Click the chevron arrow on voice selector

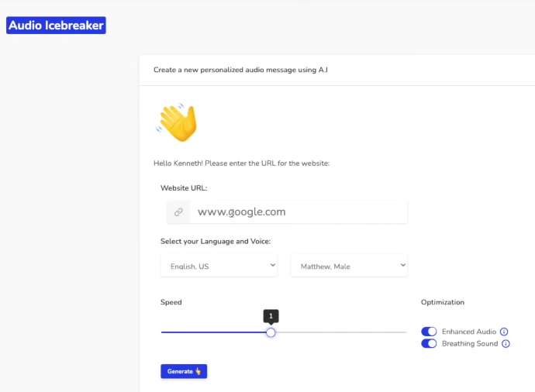coord(403,265)
